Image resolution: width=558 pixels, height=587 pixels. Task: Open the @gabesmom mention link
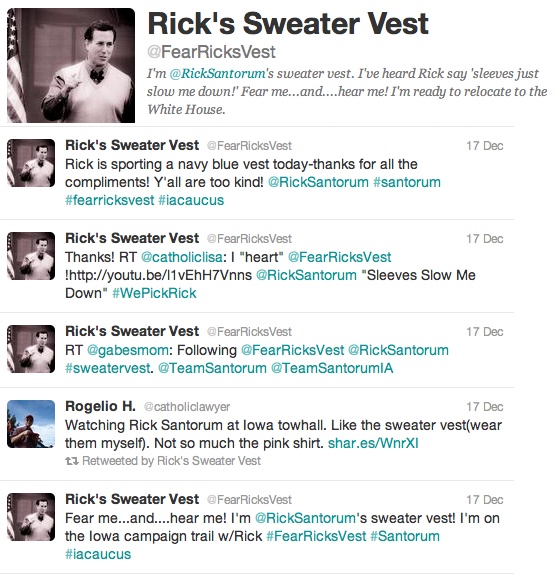click(128, 350)
